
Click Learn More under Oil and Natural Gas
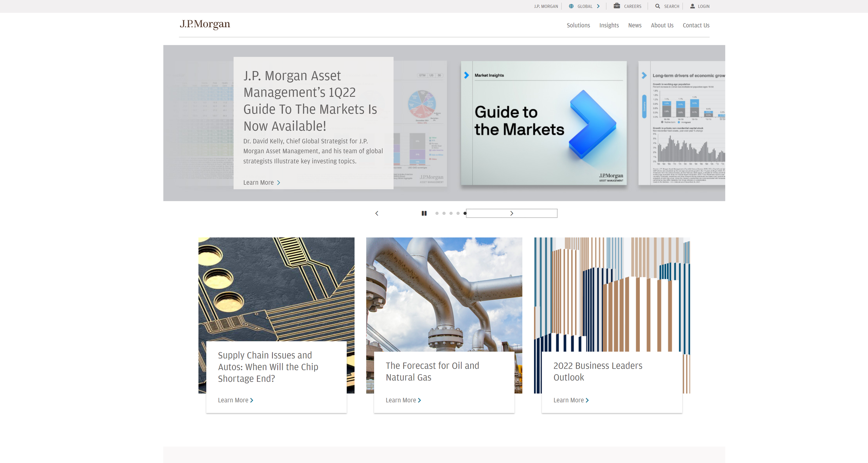(x=401, y=400)
